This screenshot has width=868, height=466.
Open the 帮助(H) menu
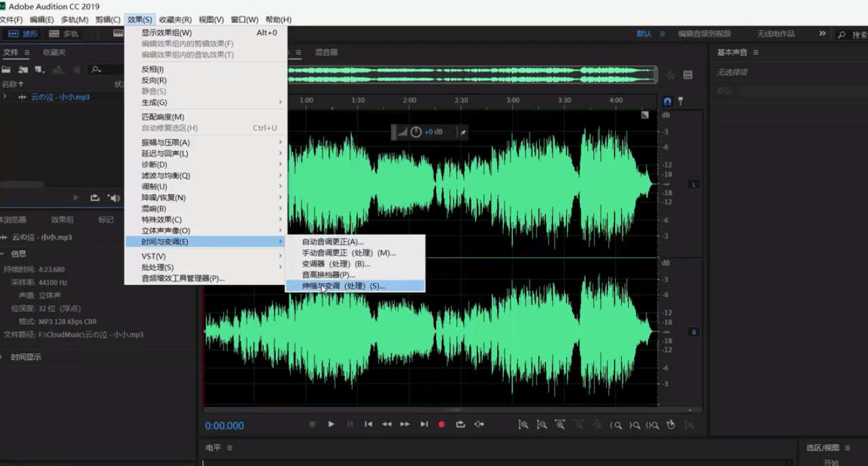(x=278, y=20)
